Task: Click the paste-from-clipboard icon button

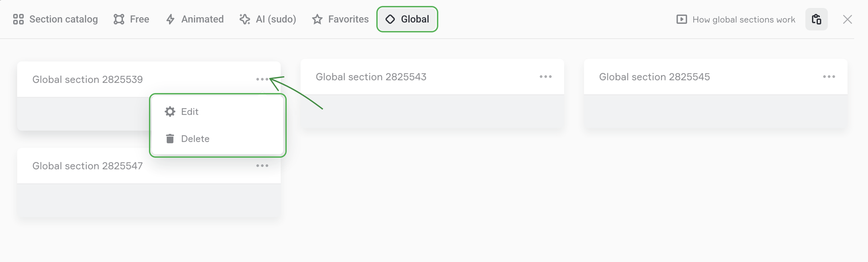Action: pyautogui.click(x=816, y=19)
